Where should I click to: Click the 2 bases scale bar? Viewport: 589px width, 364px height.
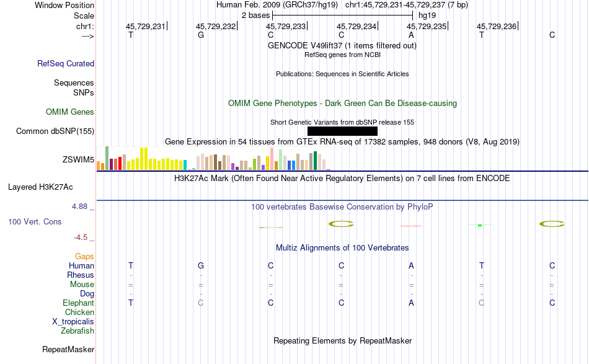pos(343,16)
